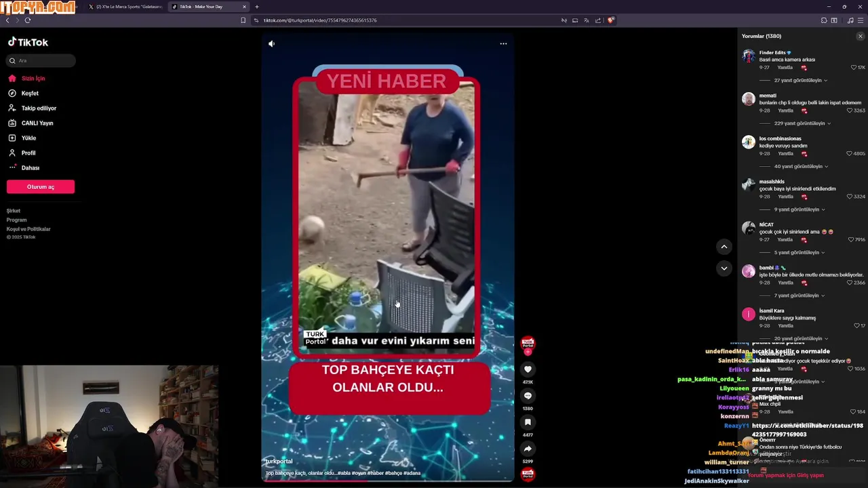Open Brave shields icon
Viewport: 868px width, 488px height.
pos(610,20)
